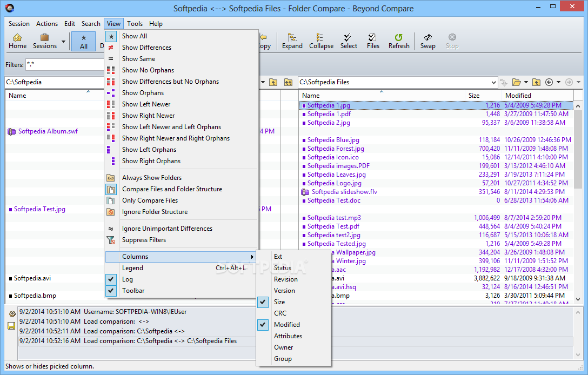Open right path C:\Softpedia Files dropdown
This screenshot has height=375, width=588.
(493, 82)
